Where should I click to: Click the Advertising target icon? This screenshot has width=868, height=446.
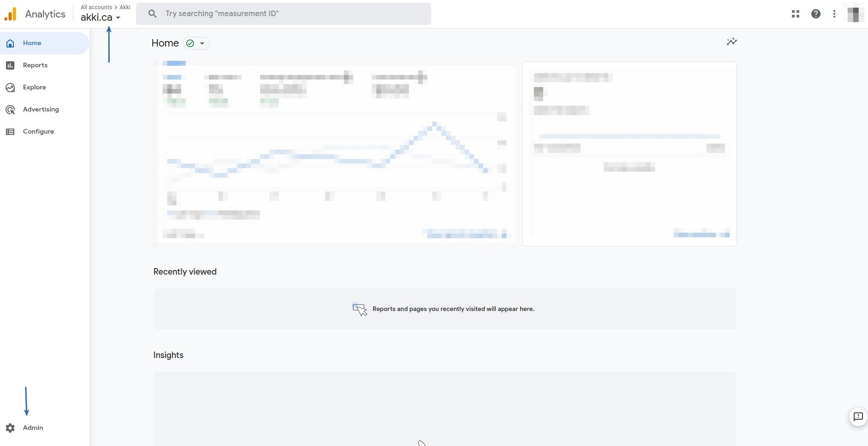(x=10, y=110)
